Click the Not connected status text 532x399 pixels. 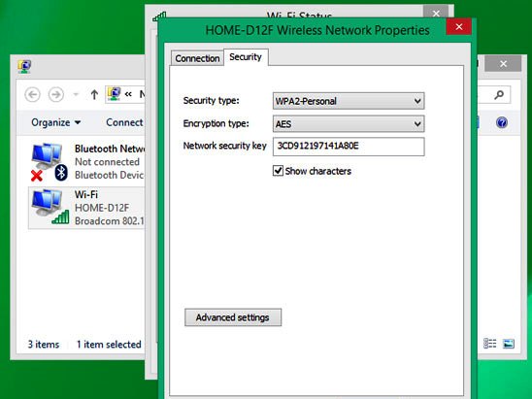(x=107, y=162)
